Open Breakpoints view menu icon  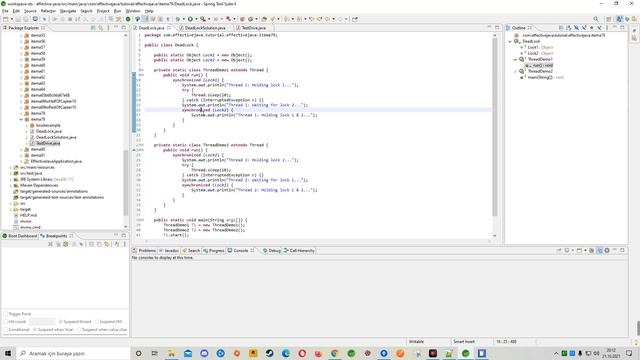coord(124,244)
